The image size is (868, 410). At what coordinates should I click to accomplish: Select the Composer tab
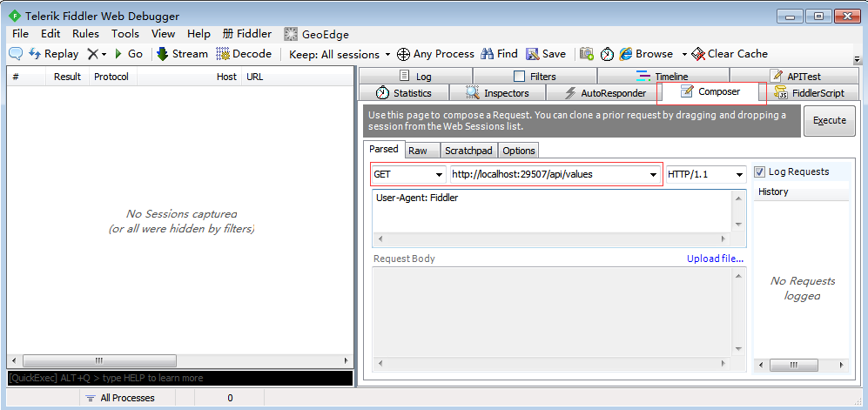tap(711, 92)
